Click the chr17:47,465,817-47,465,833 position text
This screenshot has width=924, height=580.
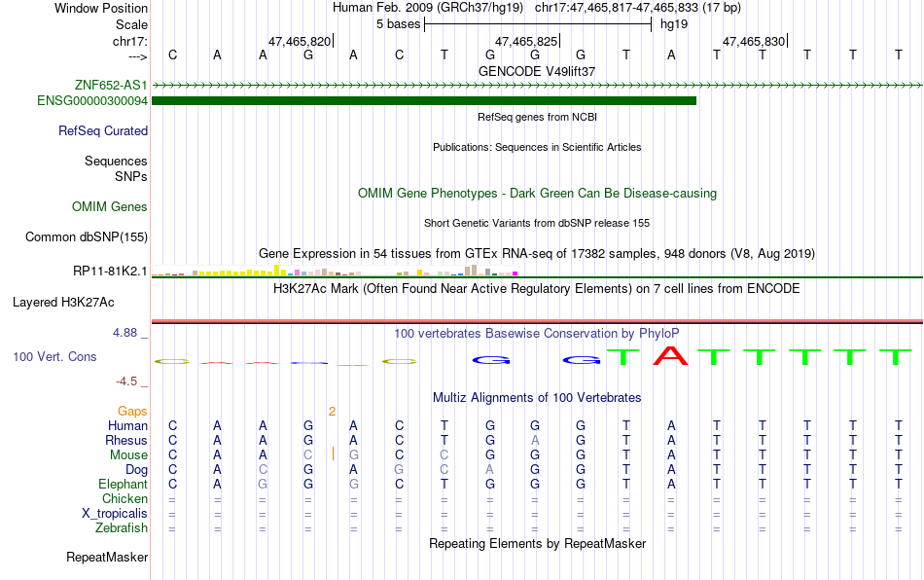coord(638,8)
